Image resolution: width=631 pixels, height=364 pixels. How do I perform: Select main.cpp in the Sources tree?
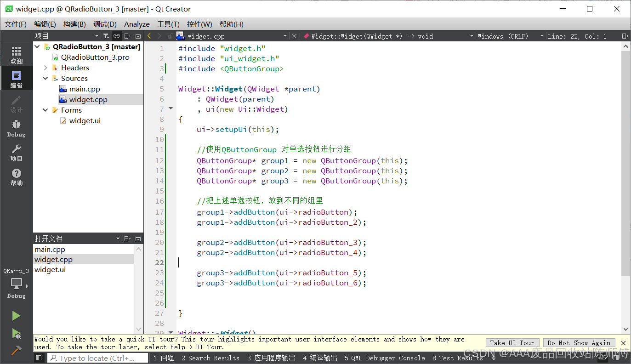click(x=85, y=89)
